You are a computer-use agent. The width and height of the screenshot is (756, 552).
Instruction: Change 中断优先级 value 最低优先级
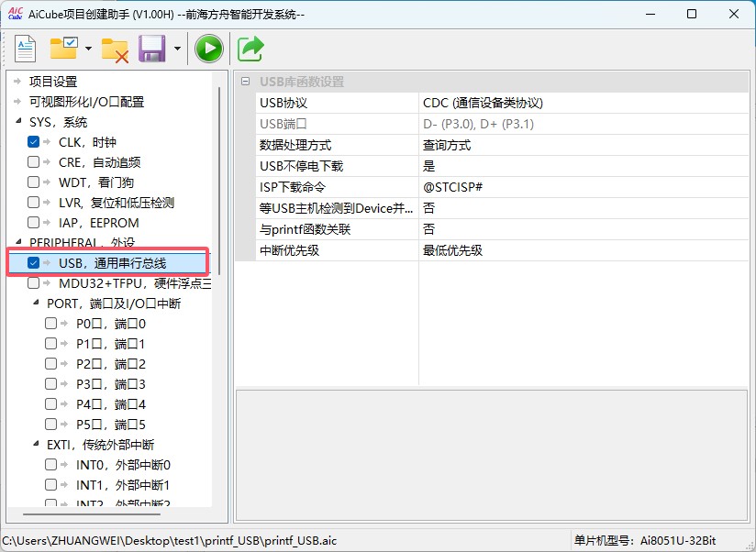click(x=584, y=250)
